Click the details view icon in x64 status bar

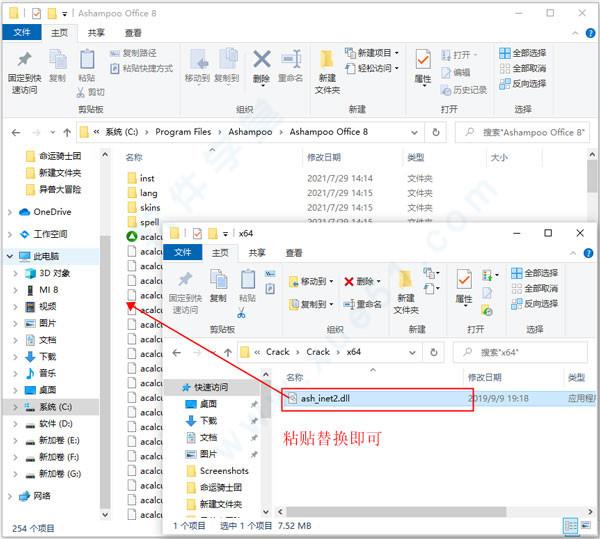tap(571, 526)
